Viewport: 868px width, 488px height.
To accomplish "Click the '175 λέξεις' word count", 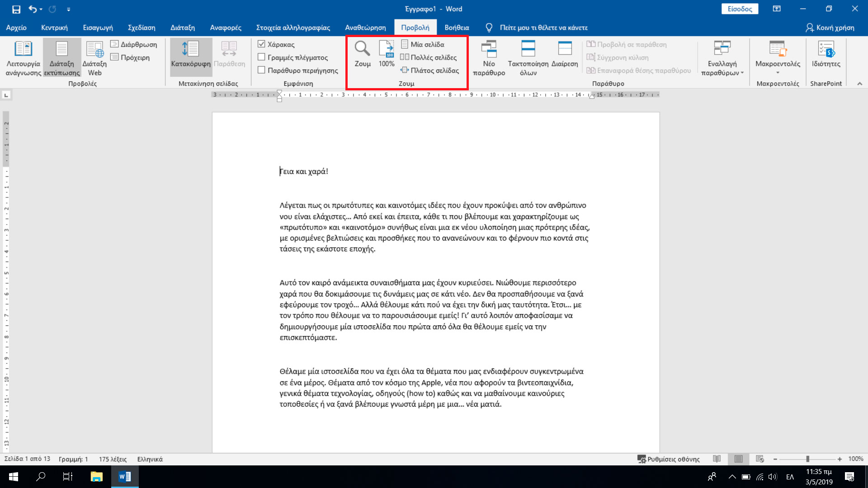I will (x=113, y=459).
